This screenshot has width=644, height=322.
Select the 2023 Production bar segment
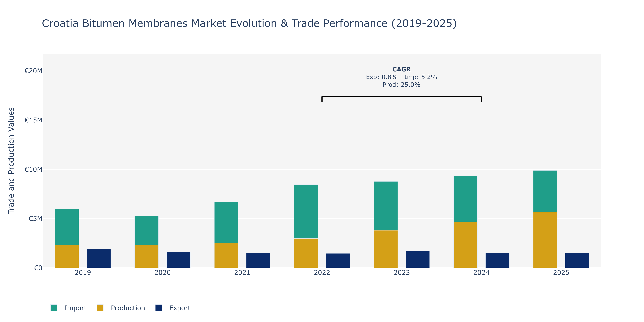[x=386, y=249]
